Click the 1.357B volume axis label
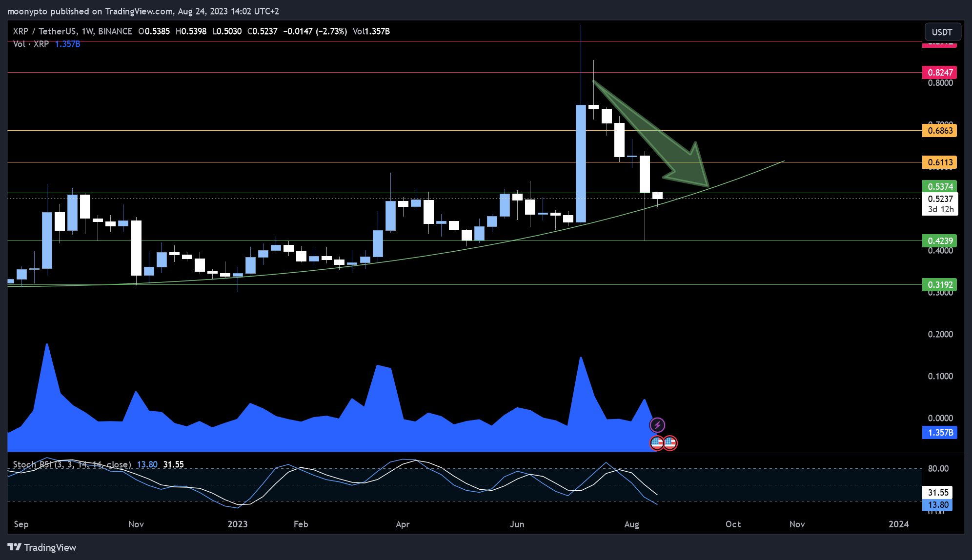Image resolution: width=972 pixels, height=560 pixels. pyautogui.click(x=940, y=433)
